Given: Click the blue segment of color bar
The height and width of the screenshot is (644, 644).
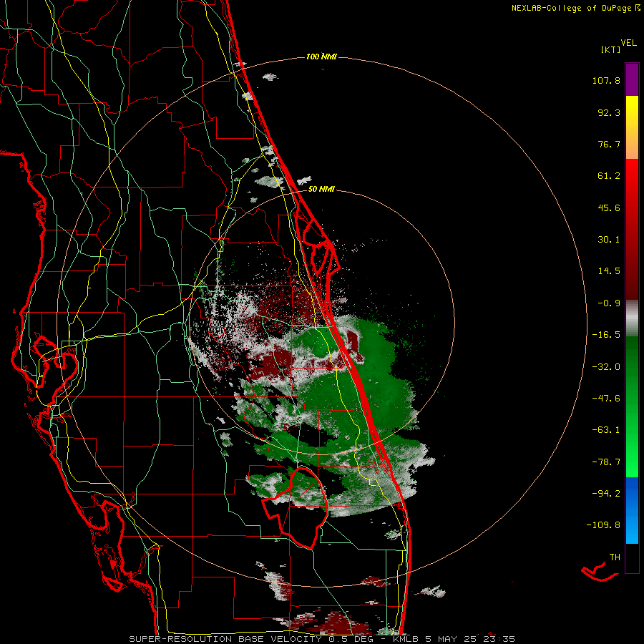Looking at the screenshot, I should coord(632,510).
